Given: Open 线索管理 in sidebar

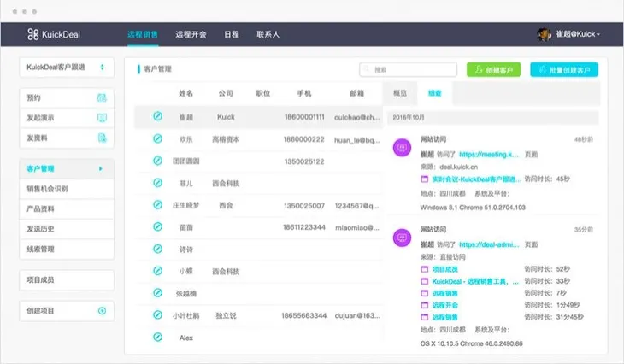Looking at the screenshot, I should pos(67,249).
